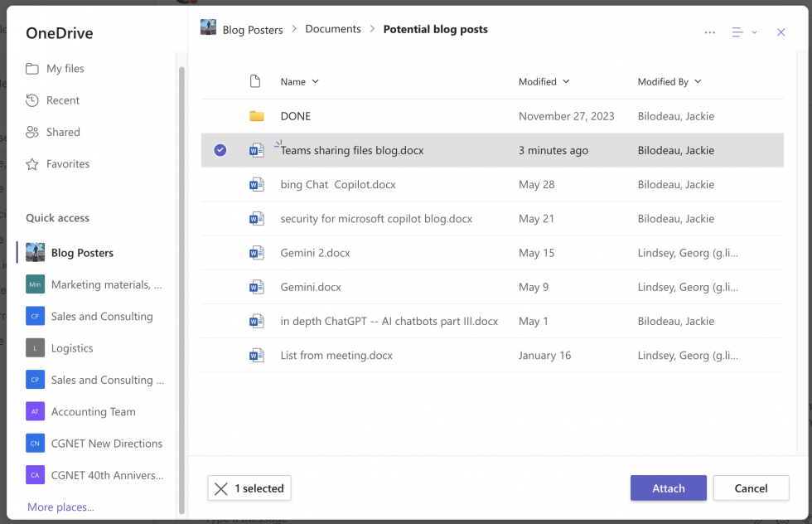This screenshot has height=524, width=812.
Task: View Recent files
Action: click(61, 99)
